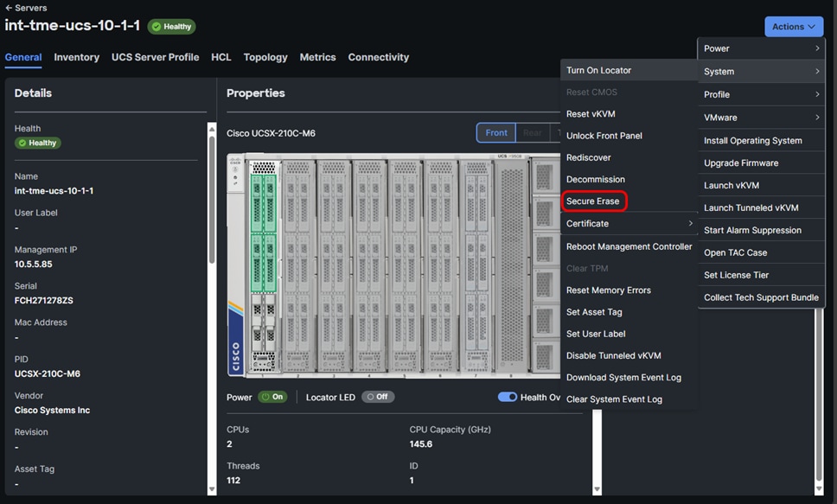Choose Decommission from System menu
The height and width of the screenshot is (504, 837).
[629, 180]
